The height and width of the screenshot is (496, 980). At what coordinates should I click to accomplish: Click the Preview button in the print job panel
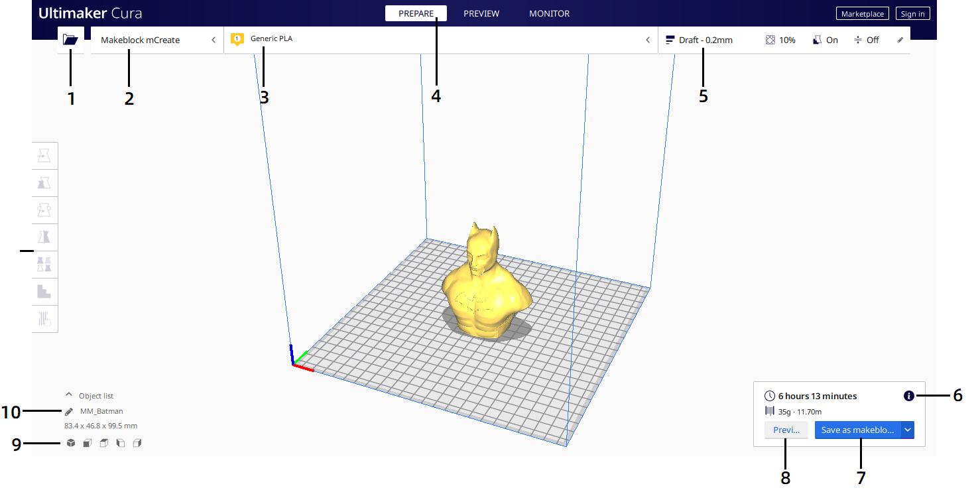coord(786,430)
